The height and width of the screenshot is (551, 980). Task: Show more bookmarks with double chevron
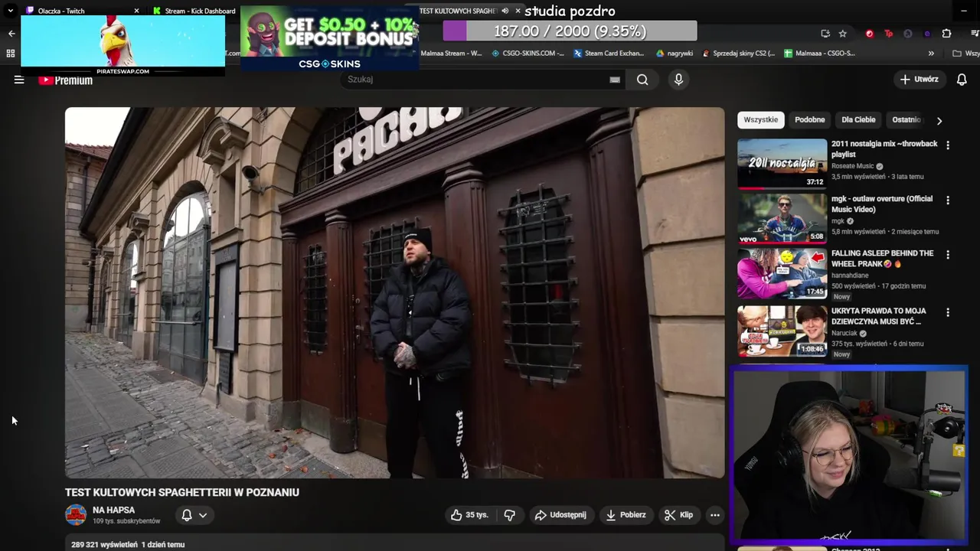(x=931, y=54)
